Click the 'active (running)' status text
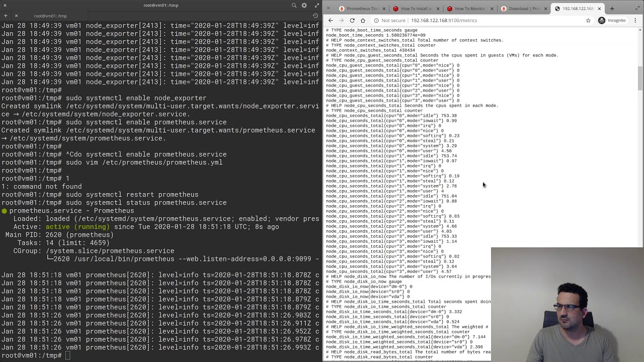This screenshot has height=362, width=644. pyautogui.click(x=77, y=227)
